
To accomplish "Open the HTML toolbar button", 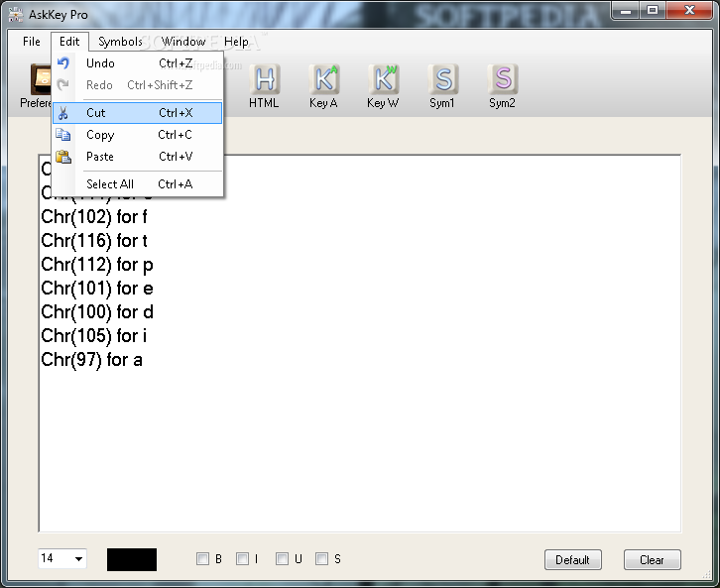I will click(x=264, y=86).
